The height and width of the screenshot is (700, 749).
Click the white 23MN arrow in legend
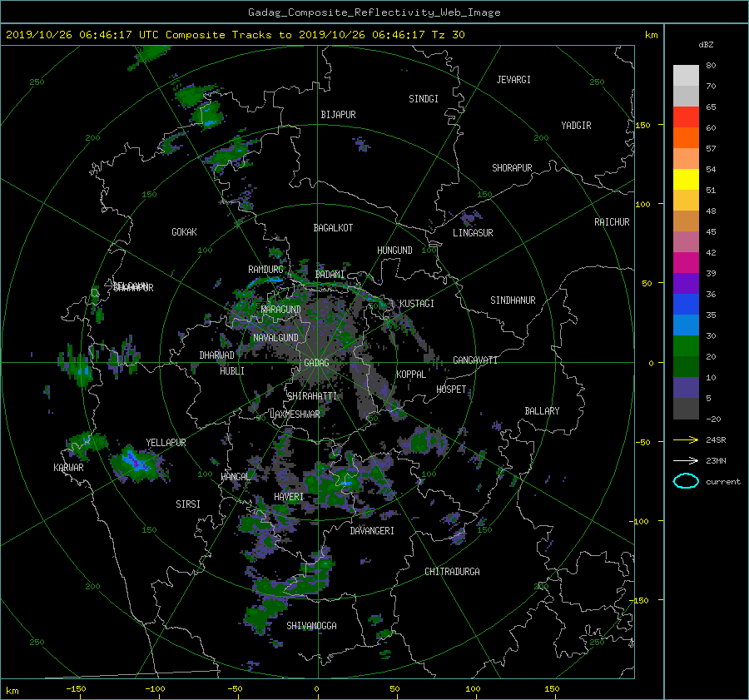pos(686,460)
